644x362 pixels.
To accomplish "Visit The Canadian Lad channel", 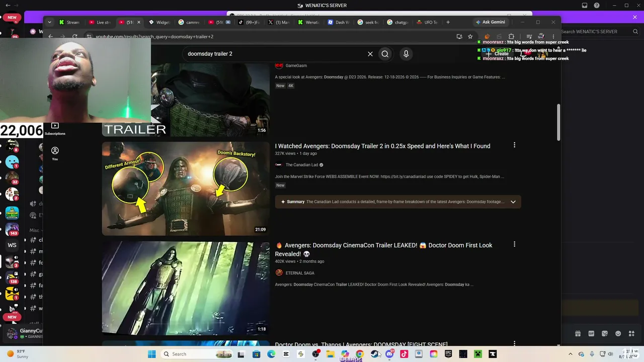I will [302, 165].
